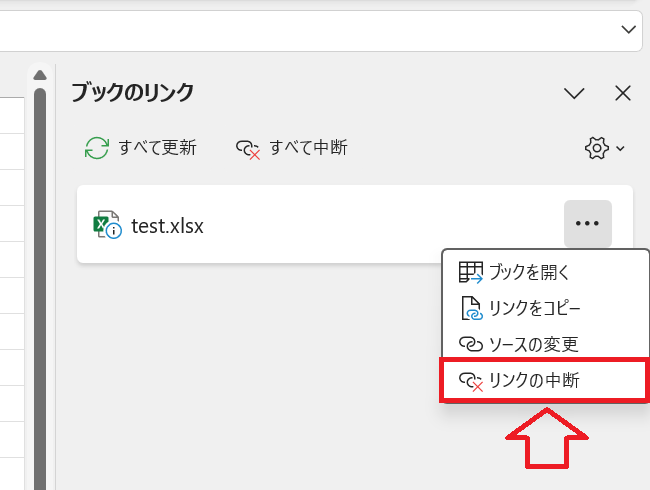The image size is (650, 490).
Task: Choose ブックを開く from the menu
Action: pos(545,272)
